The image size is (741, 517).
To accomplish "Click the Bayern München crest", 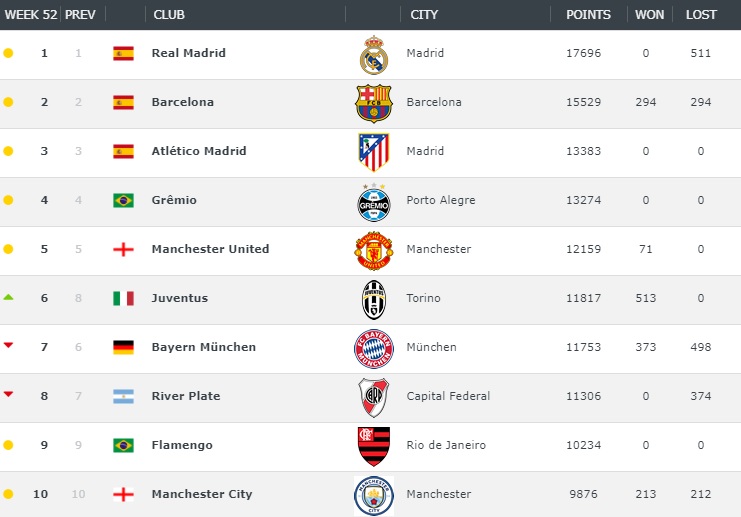I will tap(374, 349).
